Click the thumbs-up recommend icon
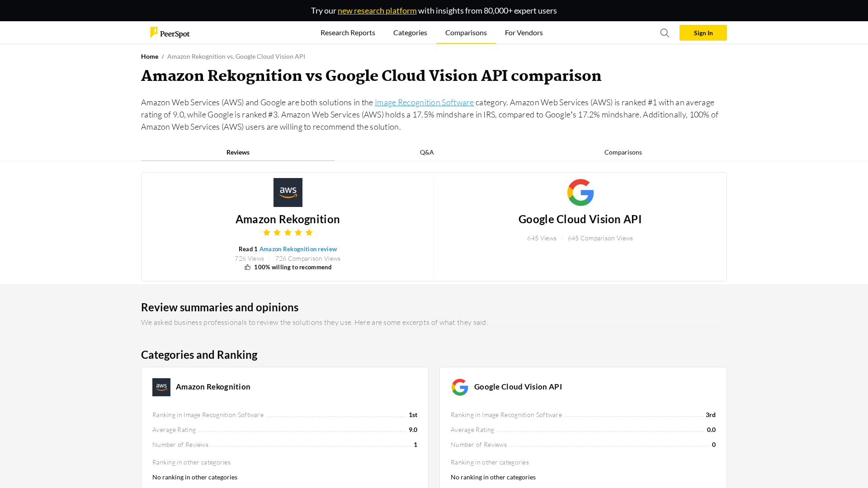Screen dimensions: 868x488 (247, 267)
